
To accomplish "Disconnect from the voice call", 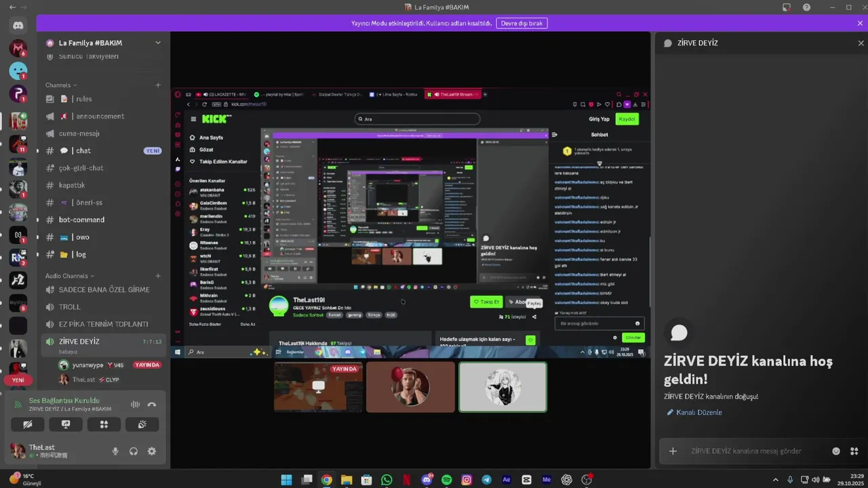I will (152, 405).
